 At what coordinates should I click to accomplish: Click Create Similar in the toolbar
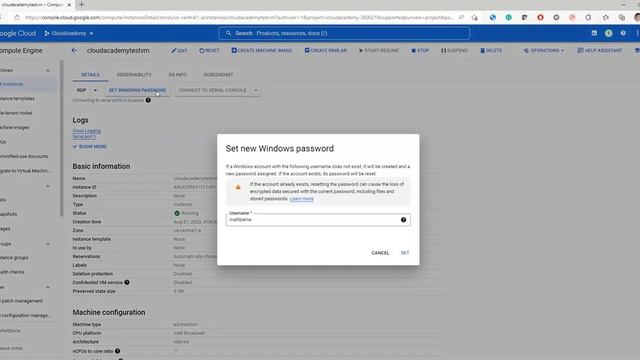(x=325, y=51)
